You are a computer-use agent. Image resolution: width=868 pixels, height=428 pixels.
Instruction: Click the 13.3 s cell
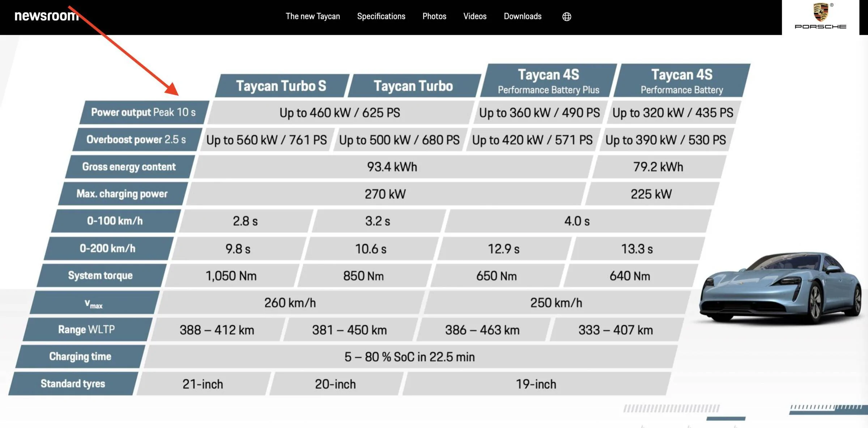[637, 249]
